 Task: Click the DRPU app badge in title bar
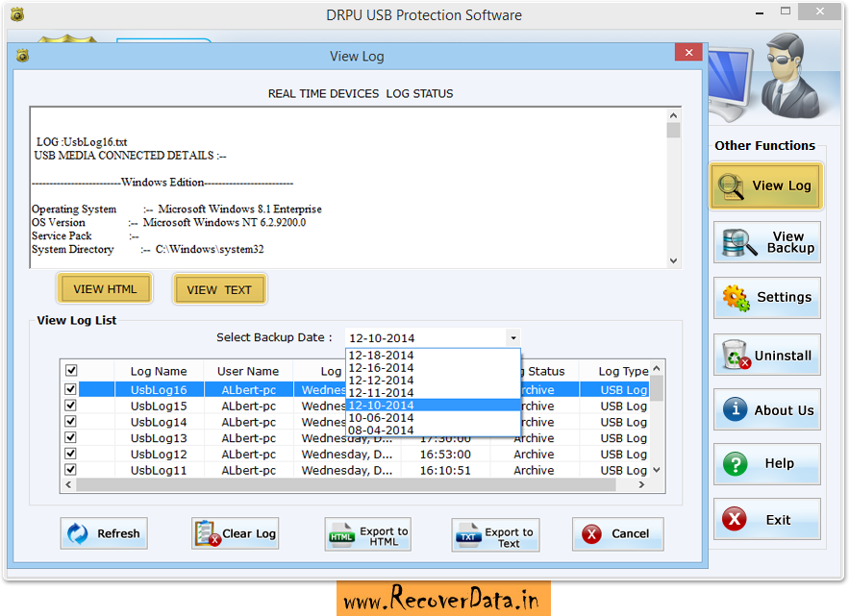[17, 14]
